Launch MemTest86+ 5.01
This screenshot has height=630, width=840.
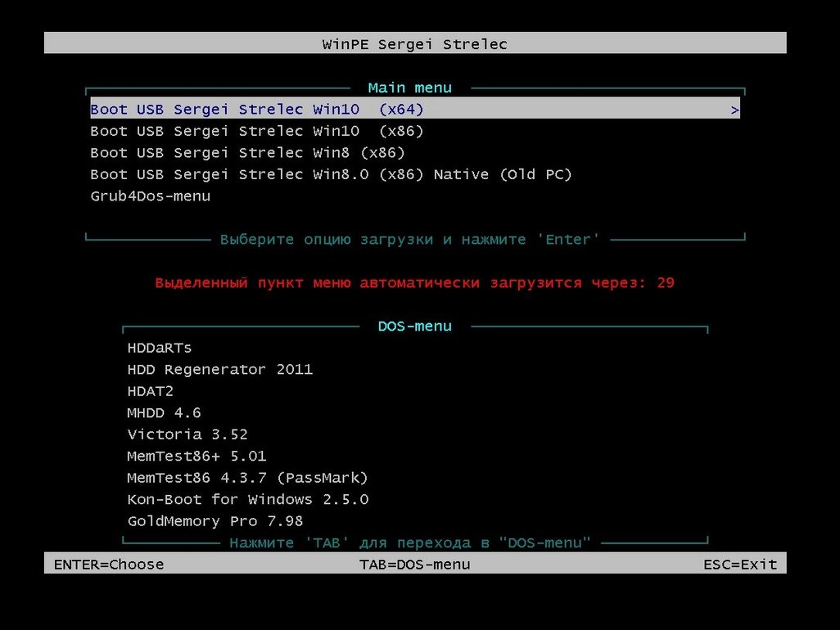[197, 456]
